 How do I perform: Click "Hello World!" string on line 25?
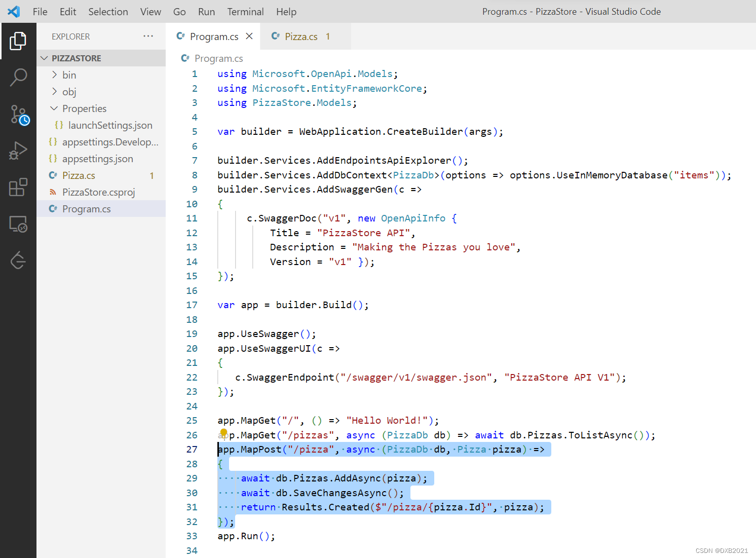[x=387, y=421]
